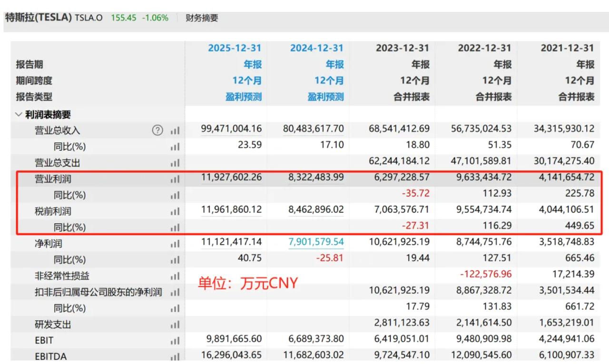Click the 非经常性损益 row label
The width and height of the screenshot is (609, 364).
point(62,276)
